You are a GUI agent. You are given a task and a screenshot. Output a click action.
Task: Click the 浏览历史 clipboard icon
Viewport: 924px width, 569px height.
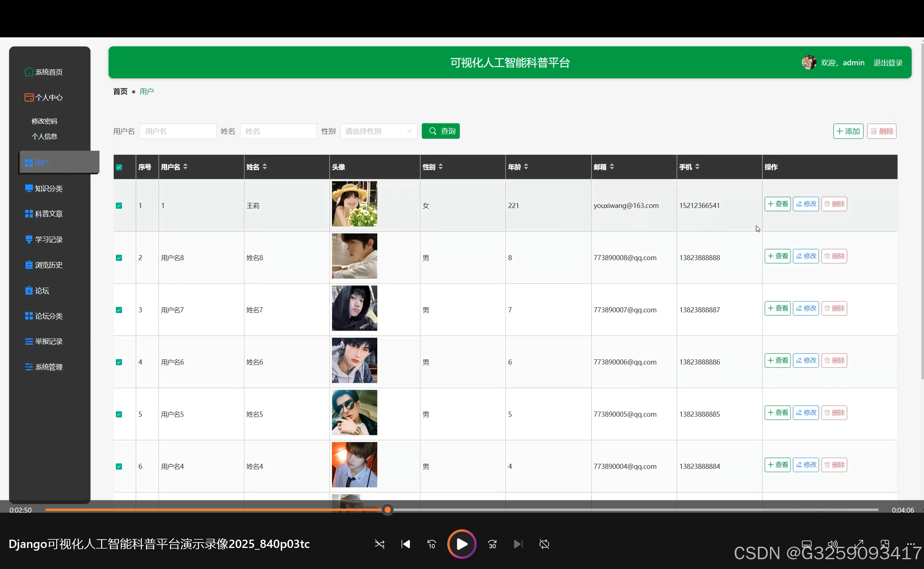(x=29, y=265)
